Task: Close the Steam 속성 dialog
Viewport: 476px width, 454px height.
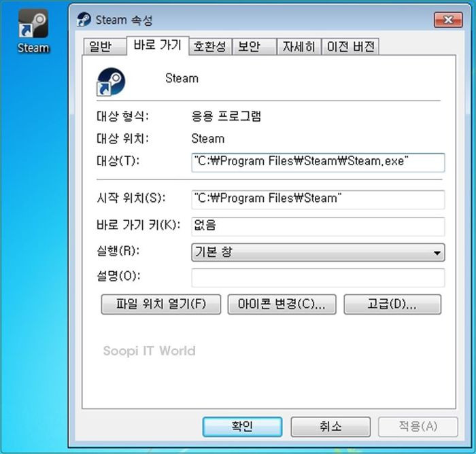Action: [x=448, y=20]
